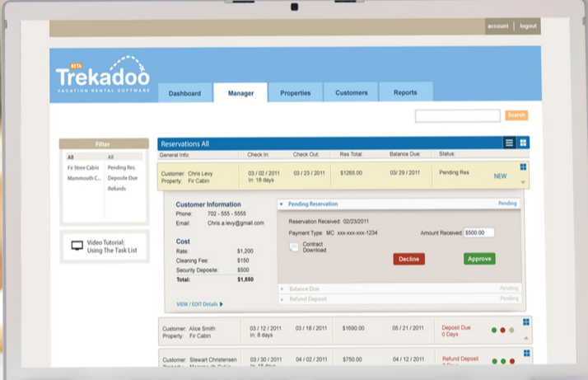Click the Check In column header
This screenshot has width=588, height=380.
click(x=258, y=154)
